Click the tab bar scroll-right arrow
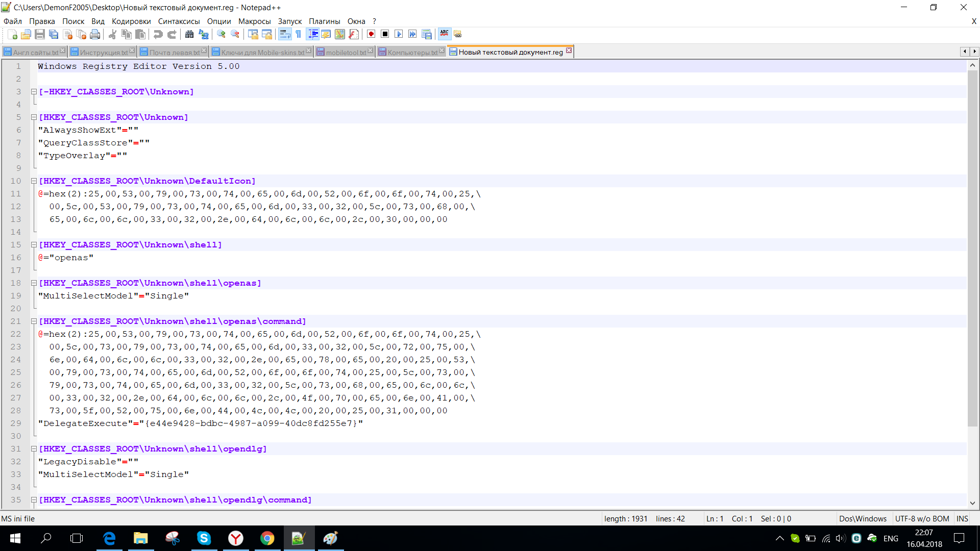This screenshot has width=980, height=551. pos(974,52)
